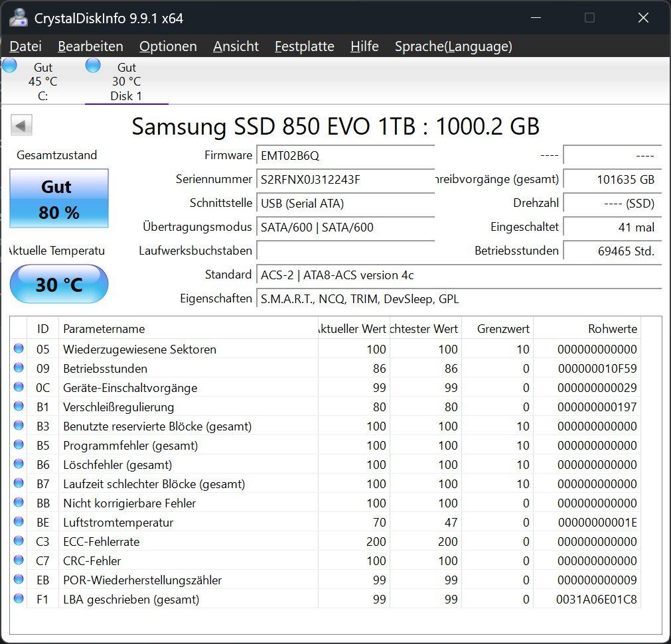Viewport: 671px width, 644px height.
Task: Select the Disk 1 status orb
Action: (93, 66)
